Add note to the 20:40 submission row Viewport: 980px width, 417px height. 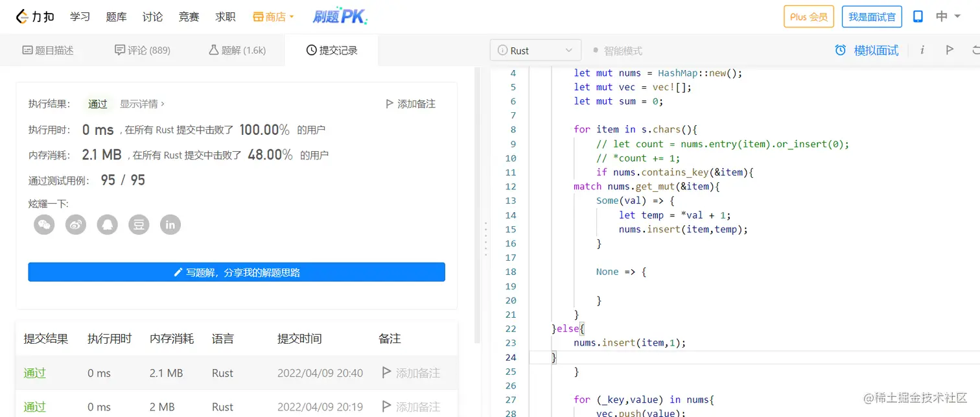[x=411, y=373]
